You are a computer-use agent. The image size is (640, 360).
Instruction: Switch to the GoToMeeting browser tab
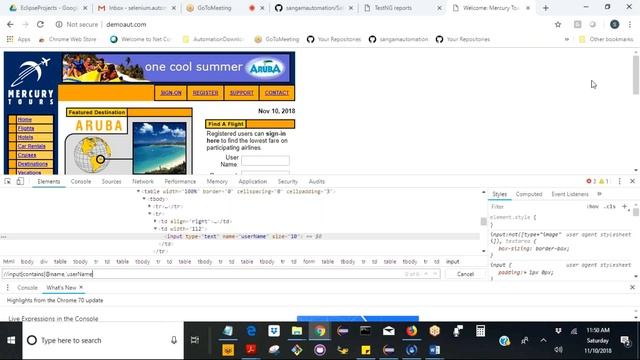click(214, 8)
